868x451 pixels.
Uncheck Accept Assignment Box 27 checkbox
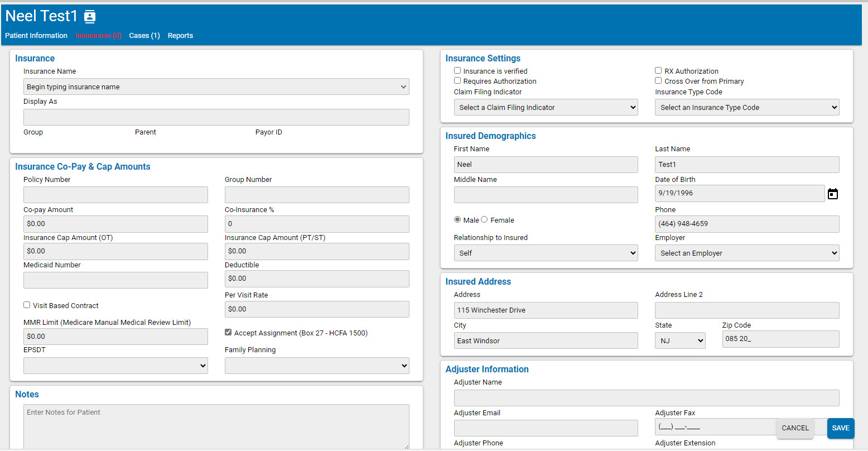228,333
